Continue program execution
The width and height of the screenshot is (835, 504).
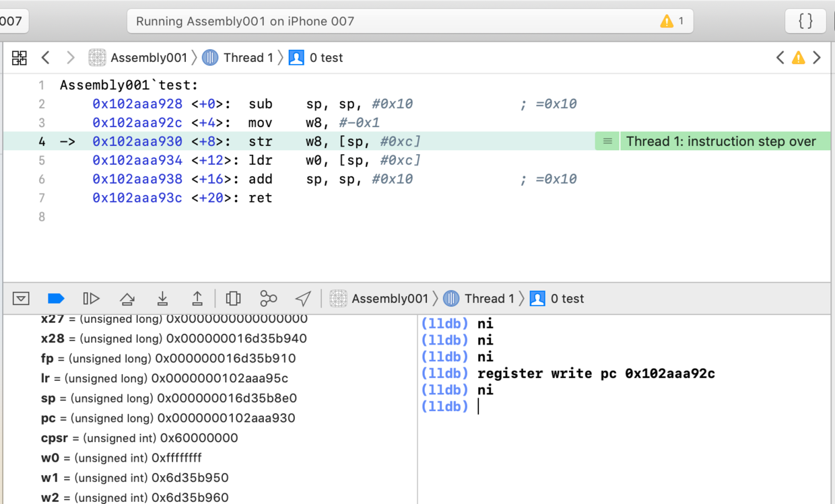(x=91, y=299)
